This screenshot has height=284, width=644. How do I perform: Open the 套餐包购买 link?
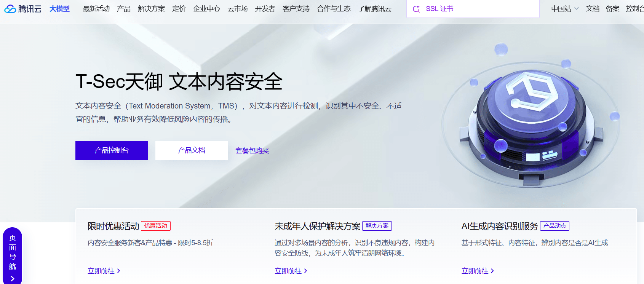point(252,151)
